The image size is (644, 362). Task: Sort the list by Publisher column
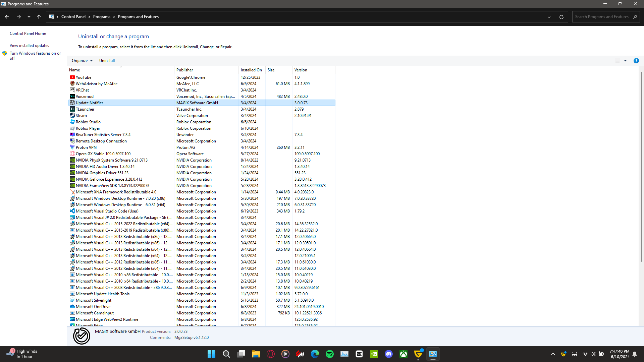coord(185,70)
